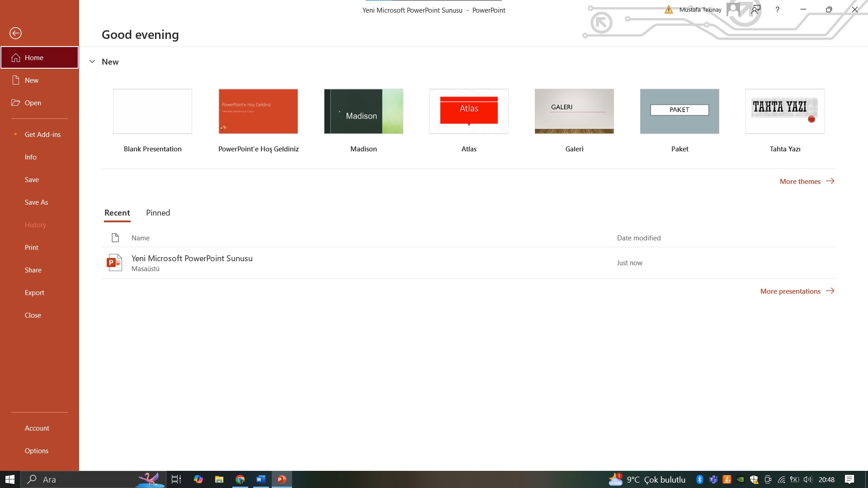The width and height of the screenshot is (868, 488).
Task: Click the Java tray icon
Action: pyautogui.click(x=727, y=479)
